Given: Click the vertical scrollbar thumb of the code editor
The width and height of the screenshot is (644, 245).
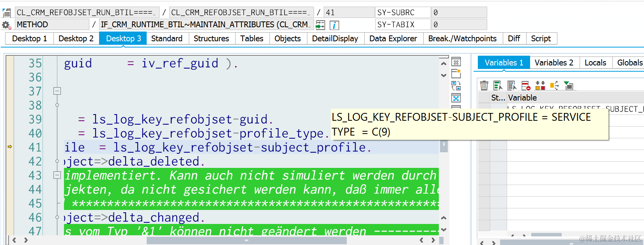Looking at the screenshot, I should [x=444, y=146].
